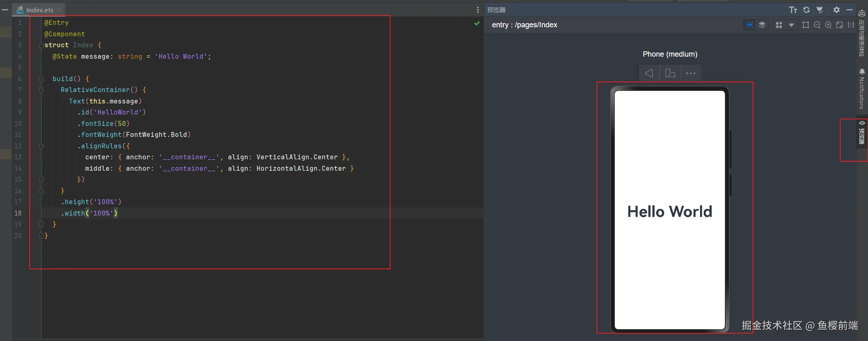This screenshot has width=868, height=341.
Task: Fit the preview to screen
Action: point(839,25)
